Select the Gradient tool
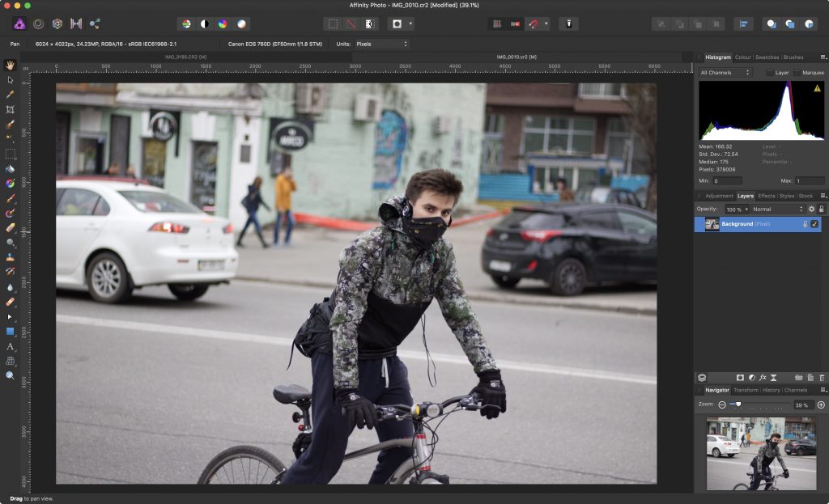The height and width of the screenshot is (504, 829). pyautogui.click(x=10, y=184)
